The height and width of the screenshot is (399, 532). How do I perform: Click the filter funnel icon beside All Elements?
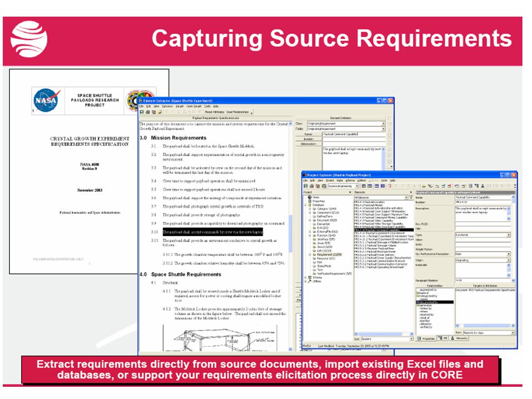[411, 197]
